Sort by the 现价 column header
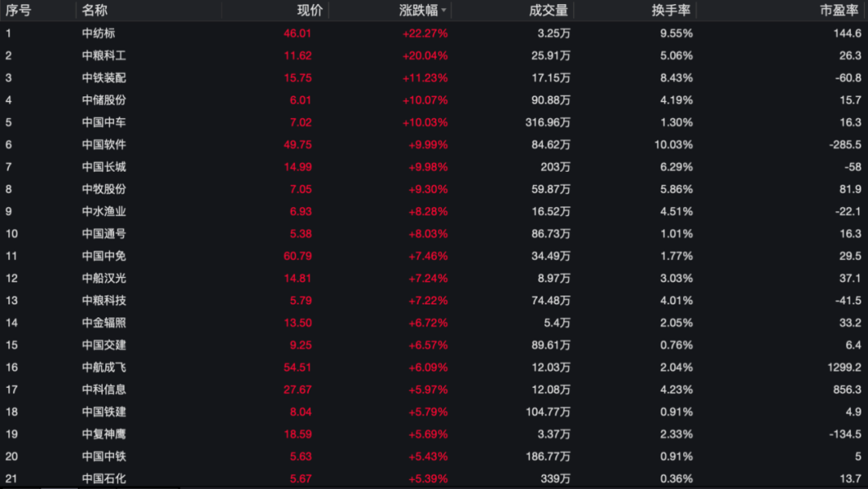This screenshot has width=868, height=489. [309, 10]
